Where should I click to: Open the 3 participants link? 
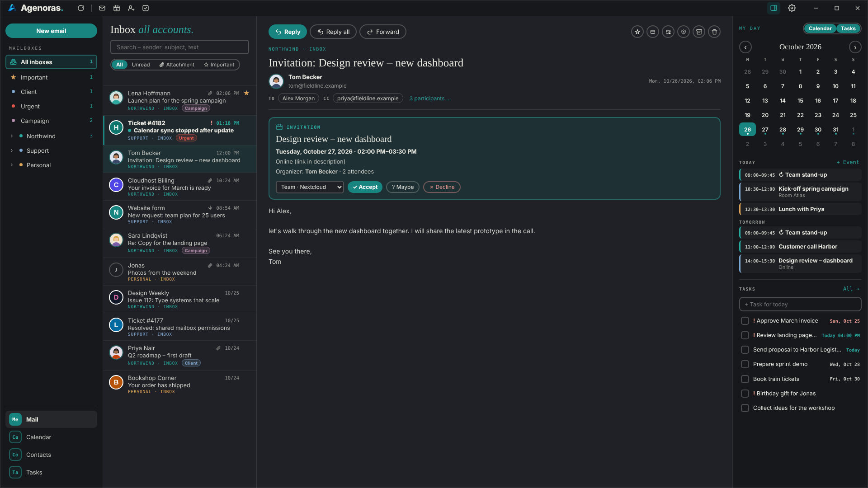(430, 99)
